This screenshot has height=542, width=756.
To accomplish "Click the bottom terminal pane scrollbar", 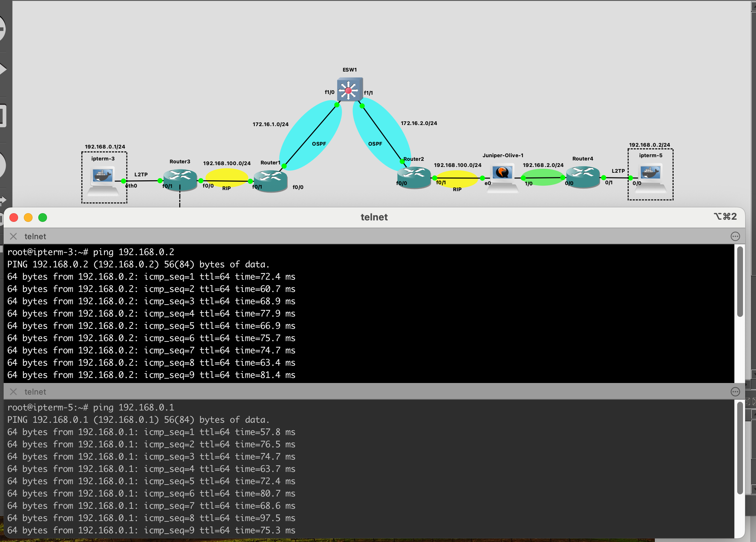I will click(x=740, y=448).
